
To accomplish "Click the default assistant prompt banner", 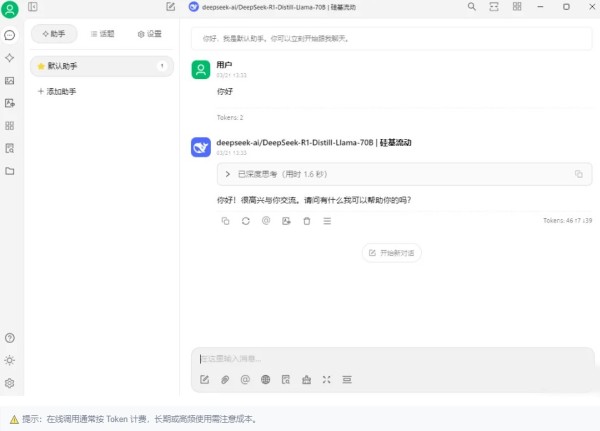I will (392, 38).
